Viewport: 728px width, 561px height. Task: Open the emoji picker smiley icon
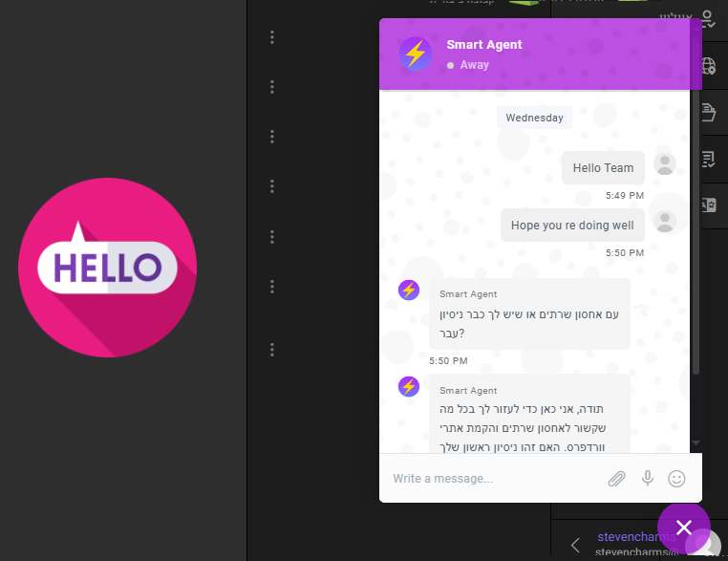[676, 479]
